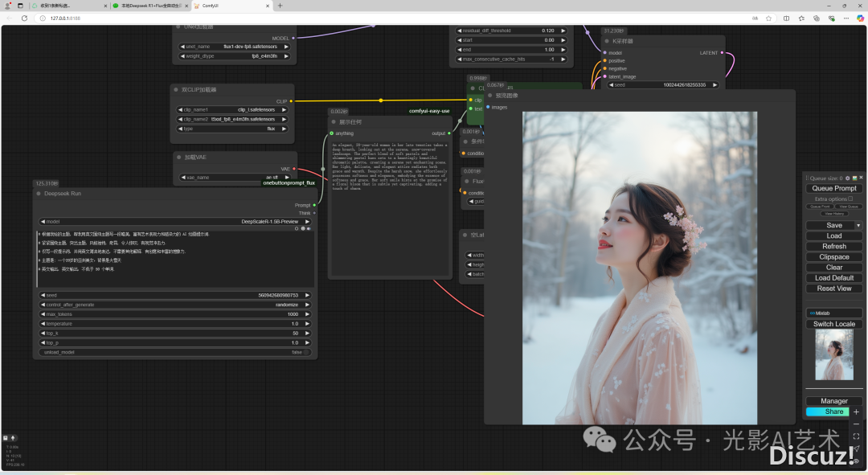Add page to favorites with star icon

click(769, 18)
